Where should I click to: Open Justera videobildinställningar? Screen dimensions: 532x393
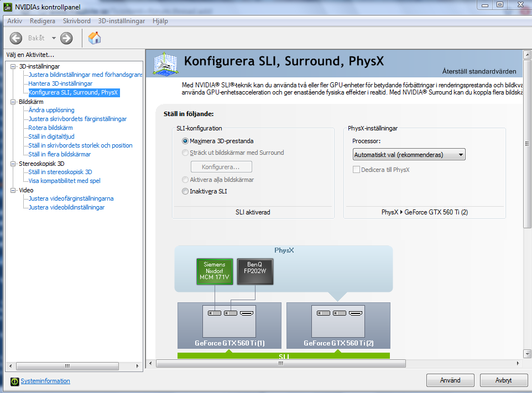[66, 207]
